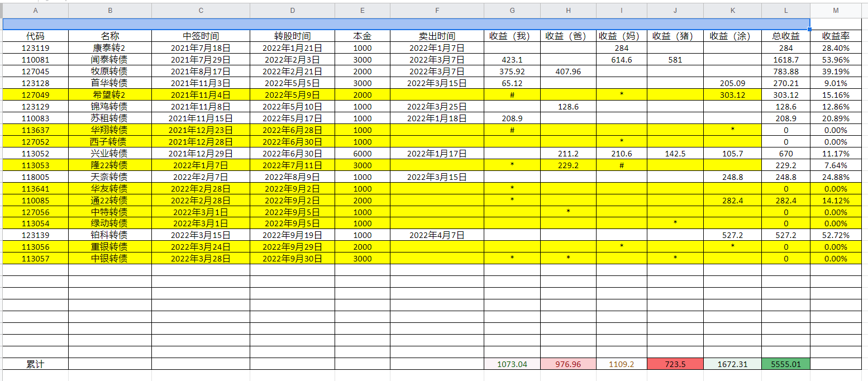This screenshot has width=868, height=381.
Task: Select the blue merged title row
Action: click(x=406, y=24)
